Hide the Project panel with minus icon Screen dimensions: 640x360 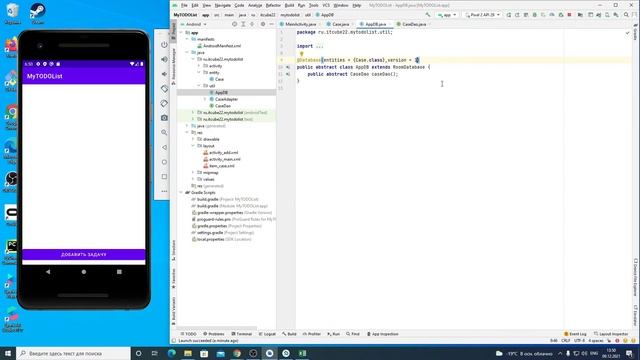(x=271, y=24)
